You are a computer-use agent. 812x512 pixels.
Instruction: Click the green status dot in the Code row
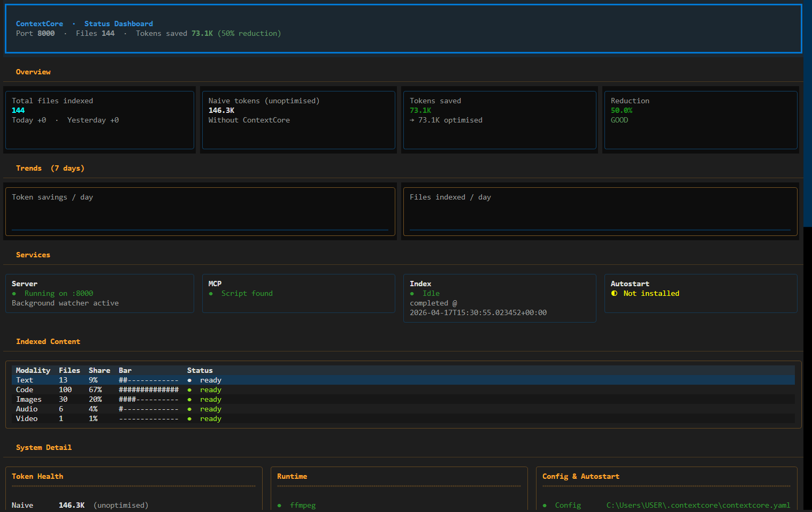189,390
